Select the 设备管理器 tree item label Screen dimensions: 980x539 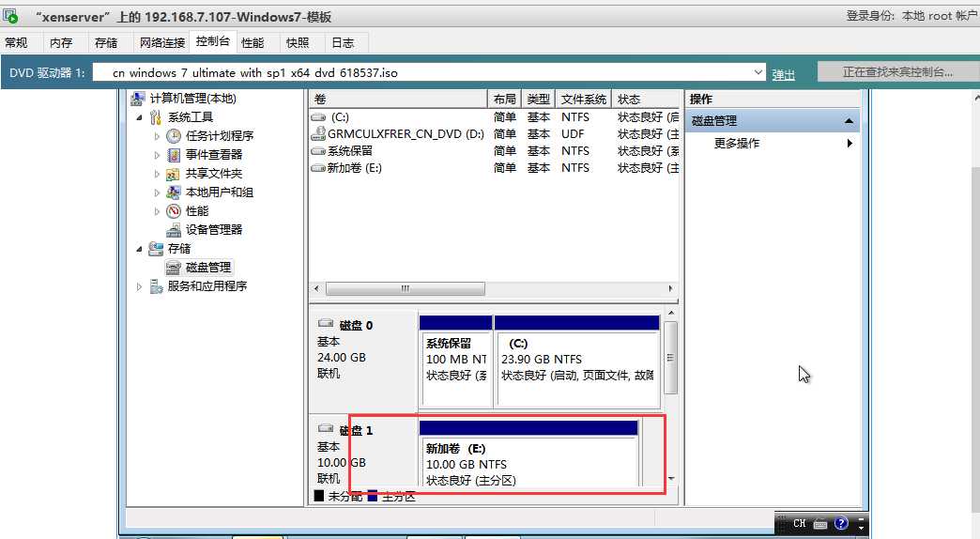214,230
